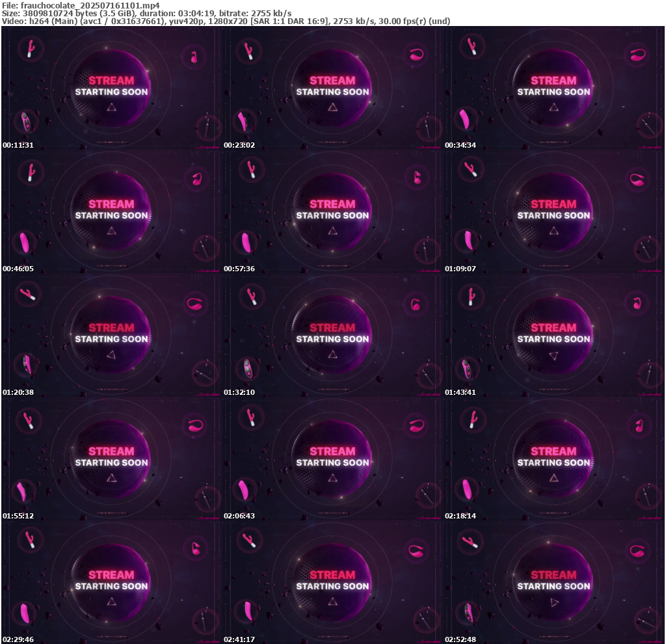Click the triangle icon in the 02:18:14 frame

coord(554,478)
